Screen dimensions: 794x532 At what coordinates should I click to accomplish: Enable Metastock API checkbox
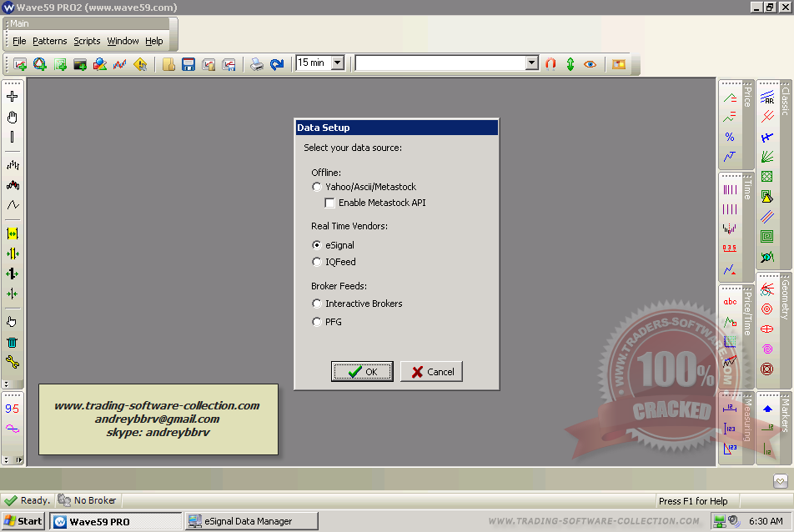(x=330, y=203)
